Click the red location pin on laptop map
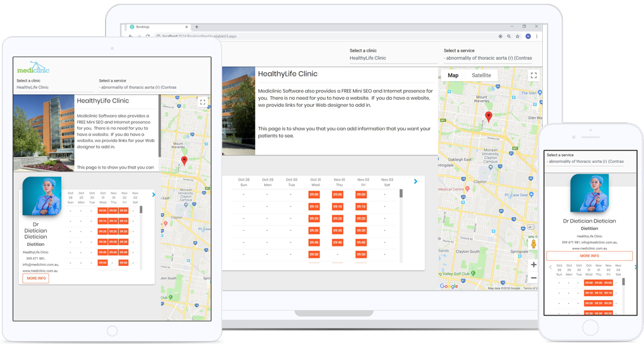 pyautogui.click(x=489, y=116)
